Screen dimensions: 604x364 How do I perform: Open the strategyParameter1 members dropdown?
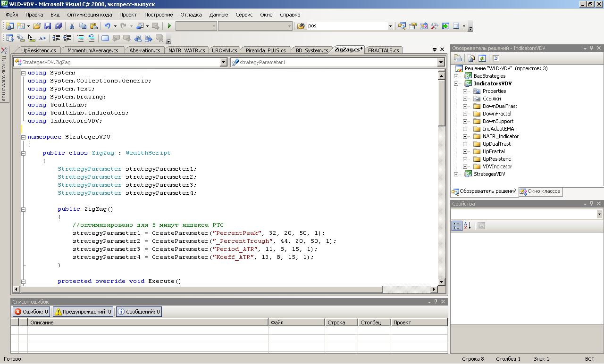[441, 62]
